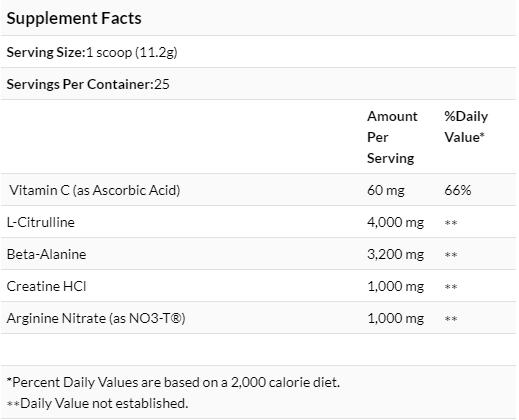The width and height of the screenshot is (519, 420).
Task: Click the Supplement Facts heading
Action: pos(74,18)
